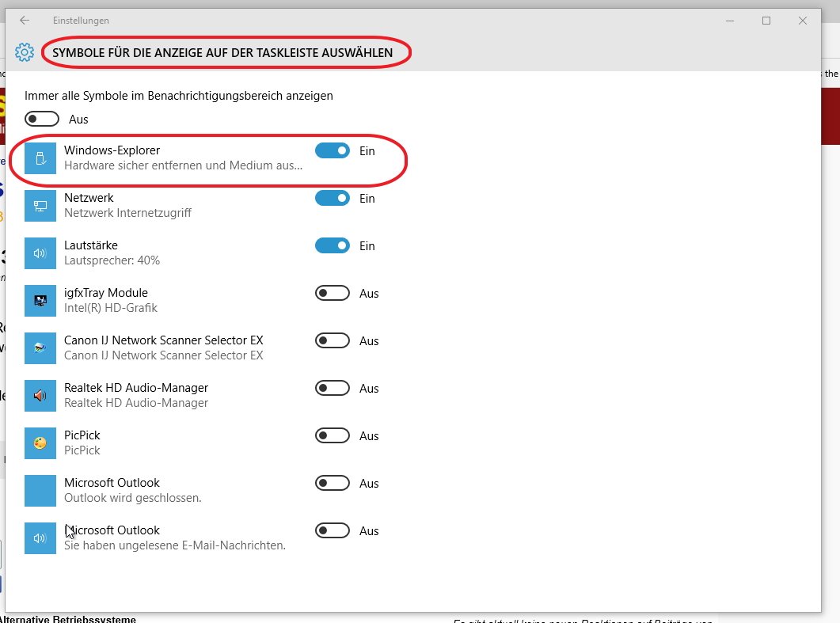840x623 pixels.
Task: Click the 'Intel(R) HD-Grafik' description
Action: (x=111, y=308)
